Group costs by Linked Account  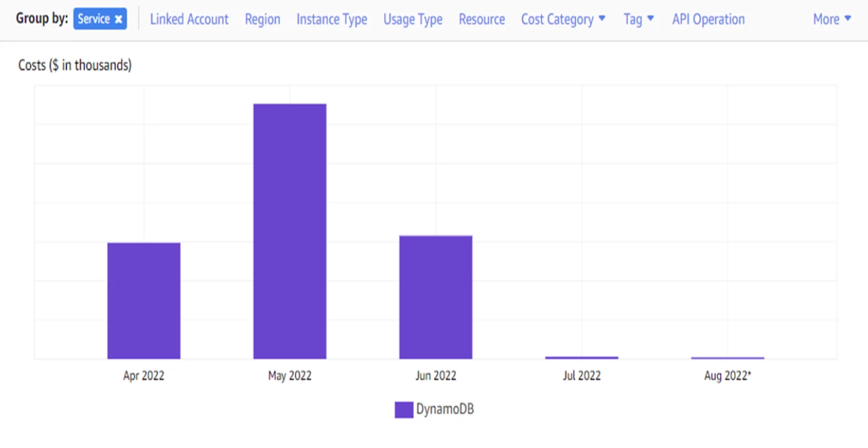pos(189,19)
